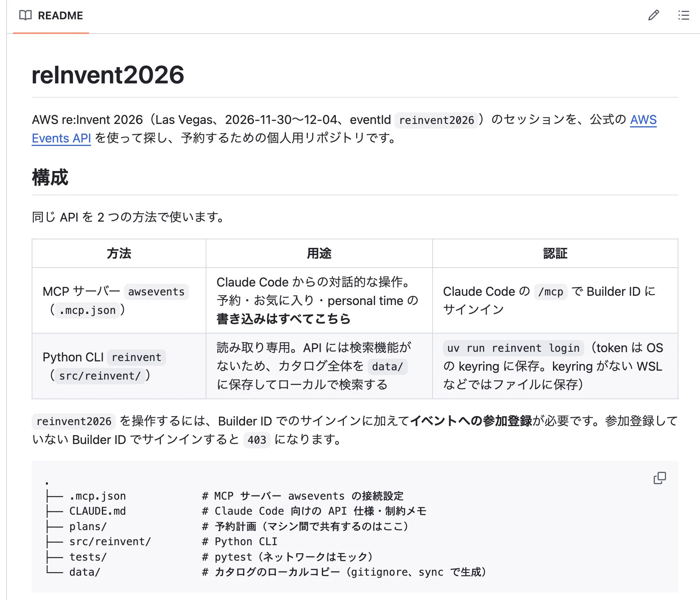Click the reinvent2026 code before を操作するには
This screenshot has height=600, width=700.
[74, 421]
